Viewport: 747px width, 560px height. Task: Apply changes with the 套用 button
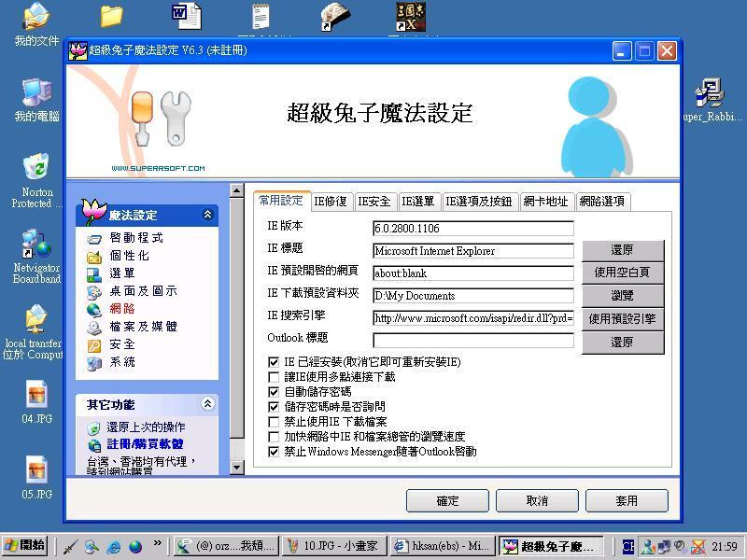pos(627,501)
